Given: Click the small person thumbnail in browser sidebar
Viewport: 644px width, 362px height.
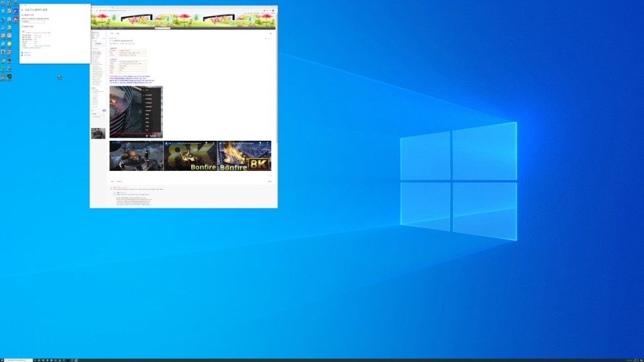Looking at the screenshot, I should 98,133.
